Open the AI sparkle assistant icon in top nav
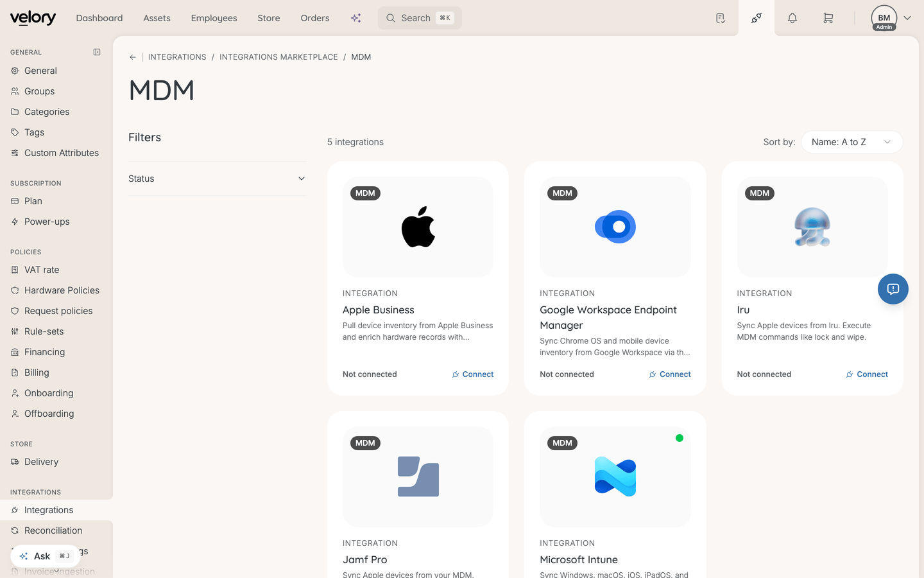 coord(356,18)
